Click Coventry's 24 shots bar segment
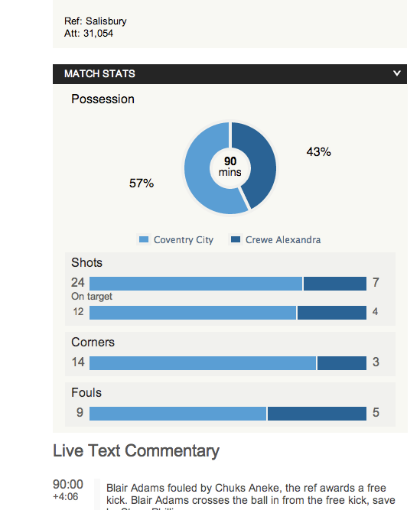The image size is (420, 510). pos(196,284)
